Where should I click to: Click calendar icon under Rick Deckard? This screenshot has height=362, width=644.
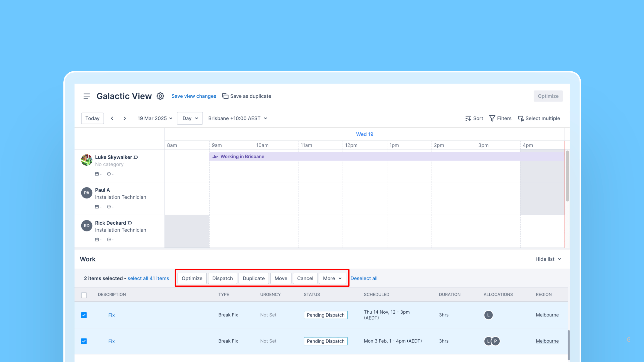tap(97, 239)
